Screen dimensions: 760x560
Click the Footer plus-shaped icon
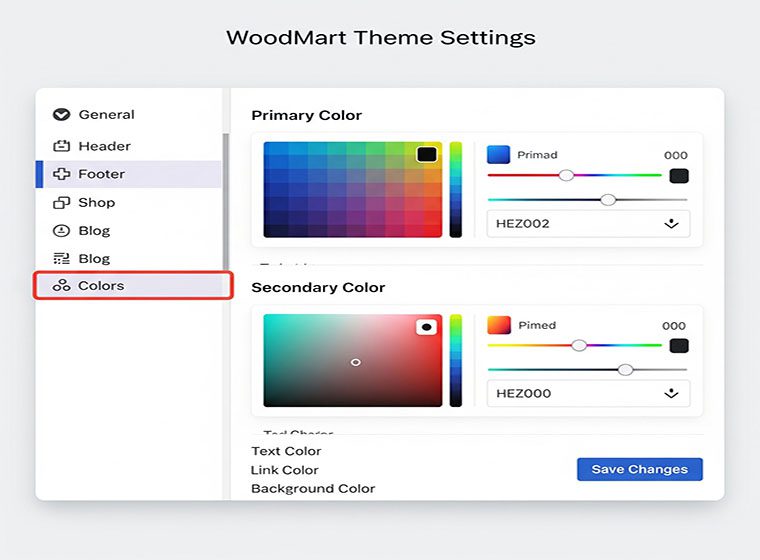pos(61,174)
